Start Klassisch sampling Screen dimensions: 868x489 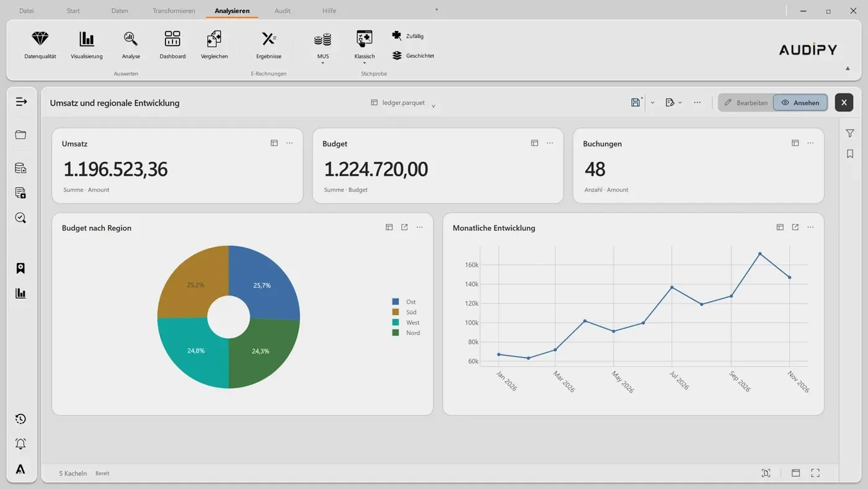click(365, 47)
